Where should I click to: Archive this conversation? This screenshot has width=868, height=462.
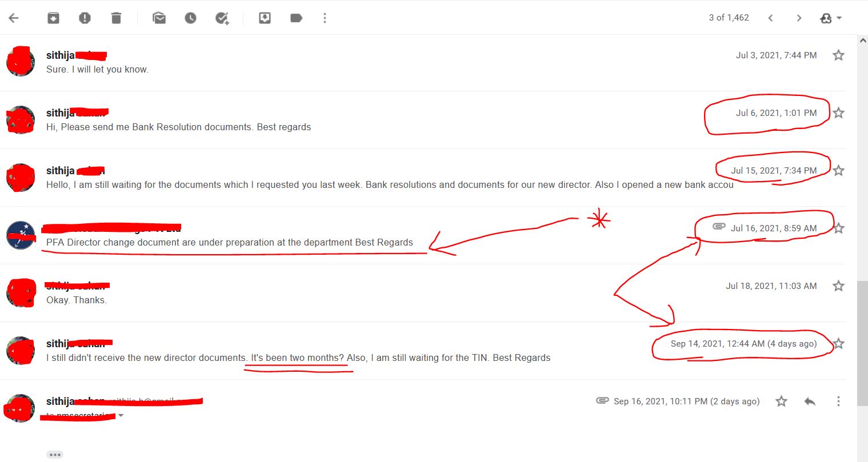(x=53, y=18)
